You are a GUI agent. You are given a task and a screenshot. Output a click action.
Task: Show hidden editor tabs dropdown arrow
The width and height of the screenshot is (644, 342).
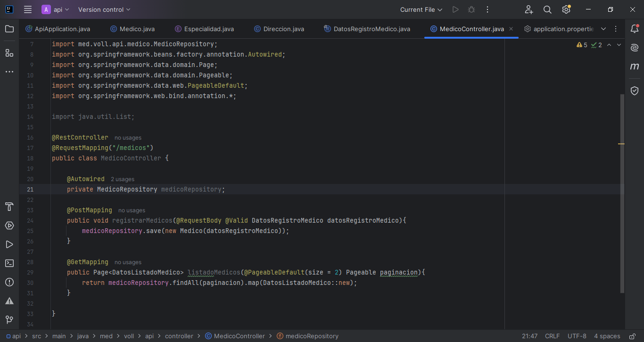(603, 29)
